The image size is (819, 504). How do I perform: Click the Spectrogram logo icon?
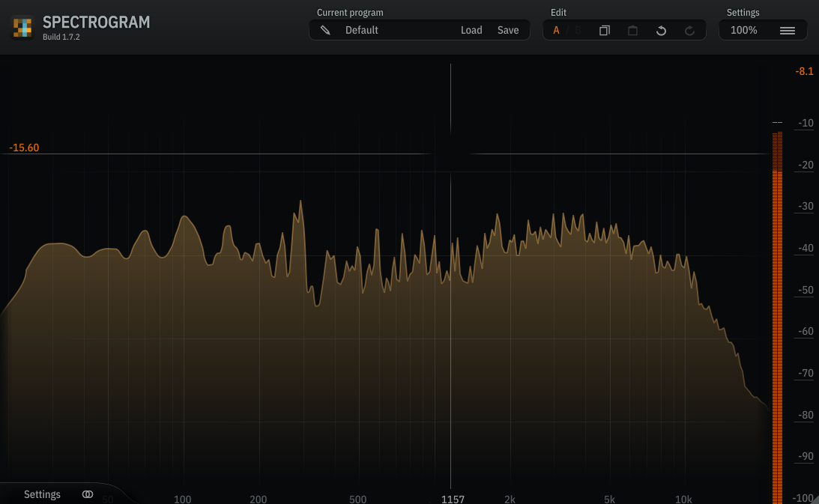(x=22, y=28)
